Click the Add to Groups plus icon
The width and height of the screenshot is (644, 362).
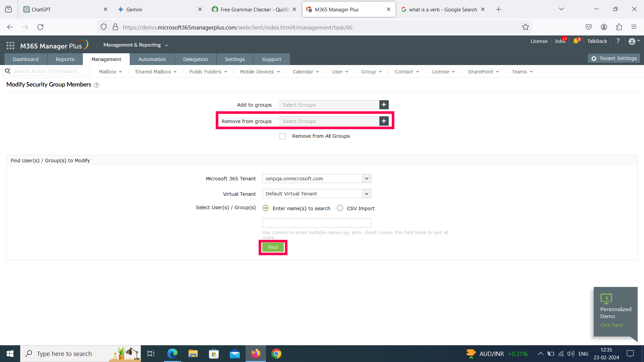point(383,105)
